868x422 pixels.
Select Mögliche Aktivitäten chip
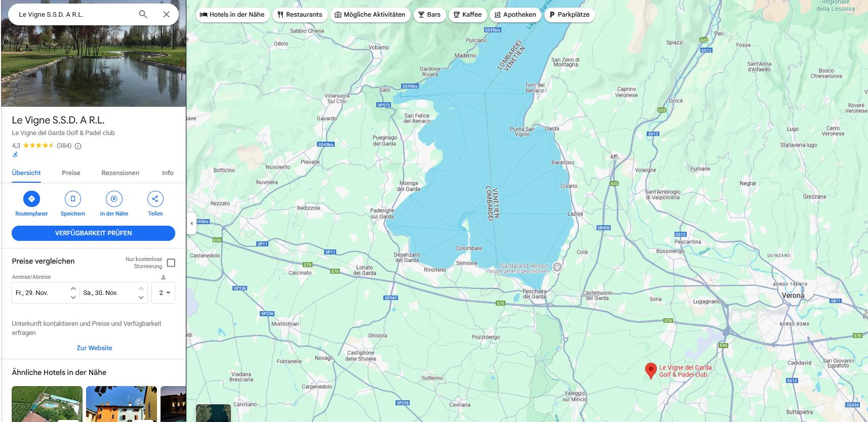click(370, 15)
